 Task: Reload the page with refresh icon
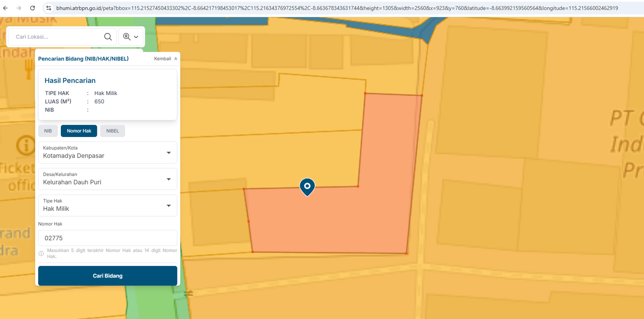coord(33,8)
